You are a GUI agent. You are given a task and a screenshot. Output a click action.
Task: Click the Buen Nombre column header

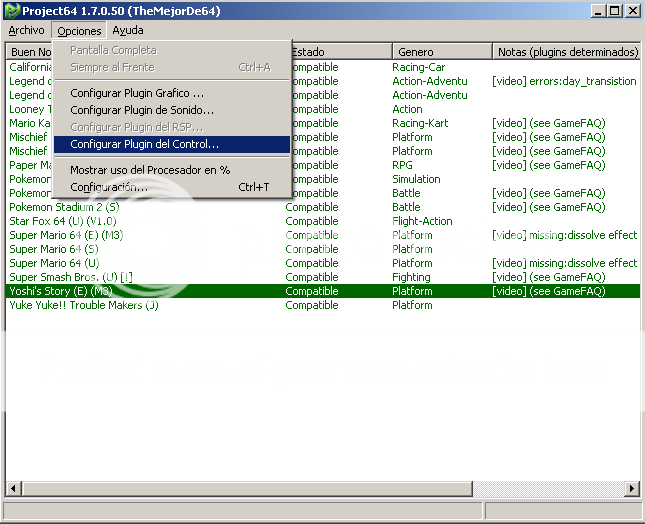point(30,52)
